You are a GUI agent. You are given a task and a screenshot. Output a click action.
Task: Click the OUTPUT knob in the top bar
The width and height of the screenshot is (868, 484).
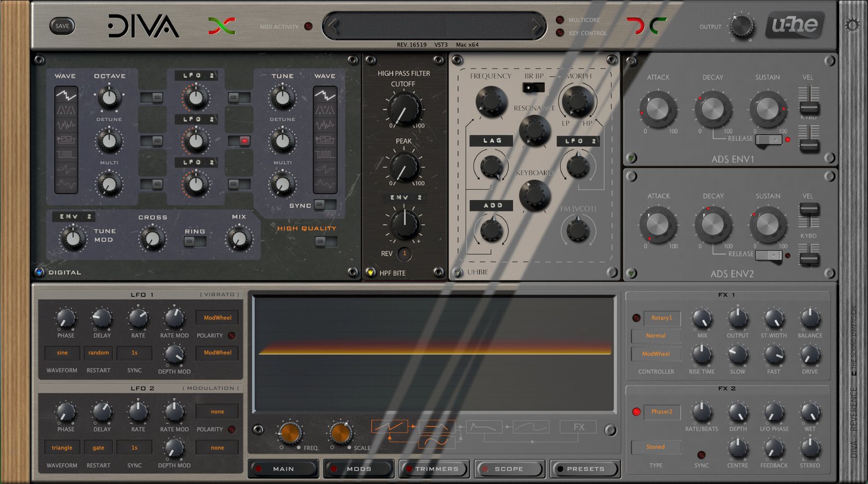coord(741,27)
